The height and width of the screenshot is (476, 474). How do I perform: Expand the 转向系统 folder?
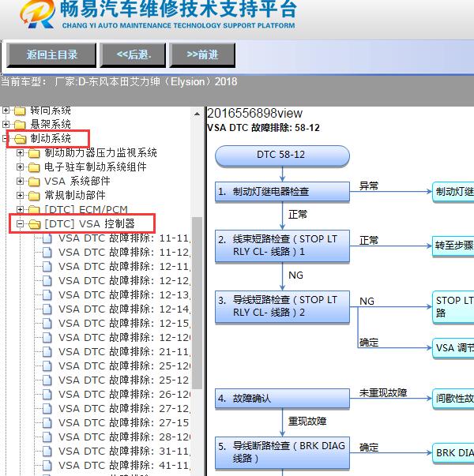tap(6, 111)
